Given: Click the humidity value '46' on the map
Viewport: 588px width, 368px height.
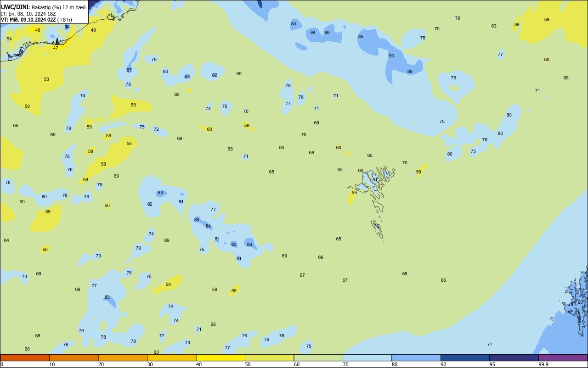Looking at the screenshot, I should [x=38, y=30].
